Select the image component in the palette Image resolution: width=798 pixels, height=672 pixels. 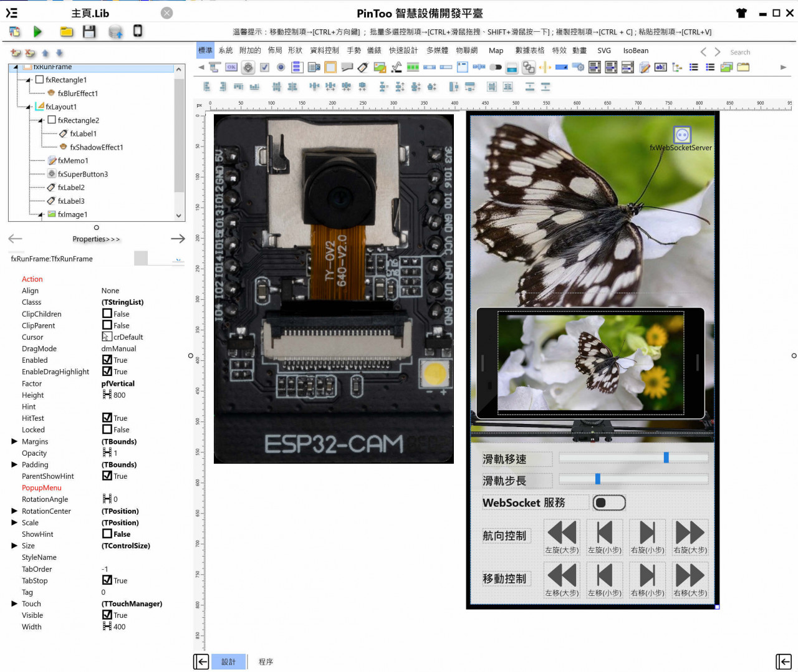coord(380,67)
